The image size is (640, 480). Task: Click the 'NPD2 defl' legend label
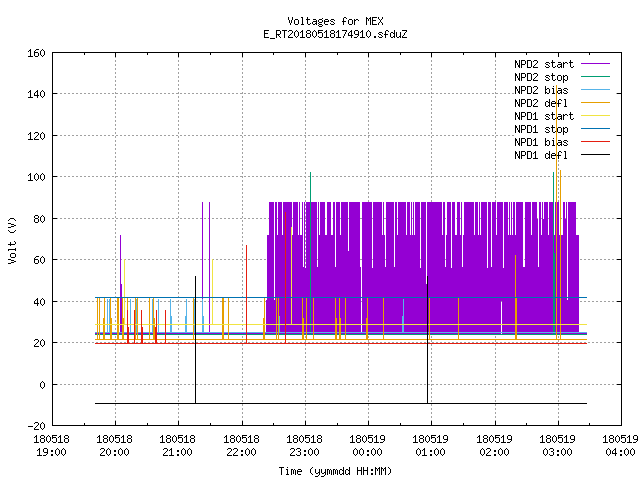pos(541,103)
